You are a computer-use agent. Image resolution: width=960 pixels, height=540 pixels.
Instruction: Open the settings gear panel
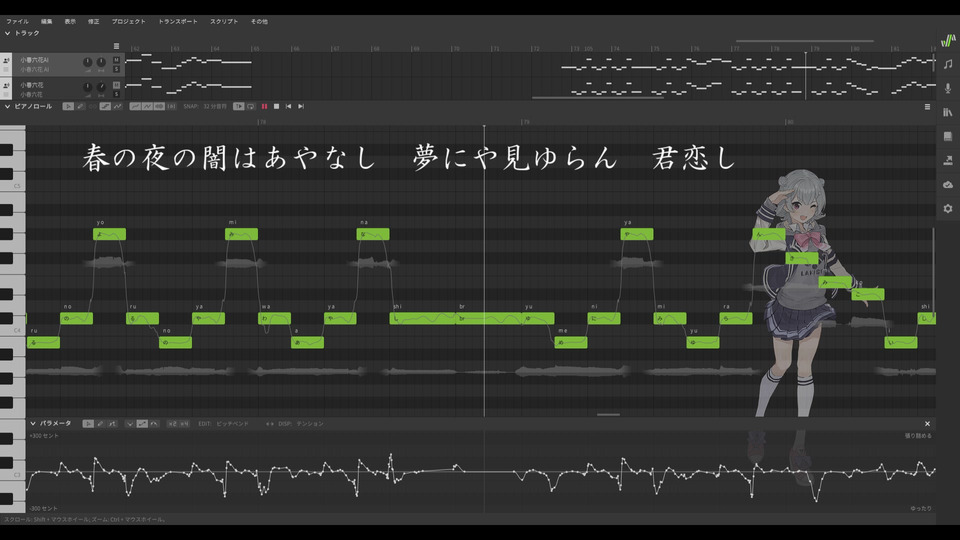[x=948, y=209]
